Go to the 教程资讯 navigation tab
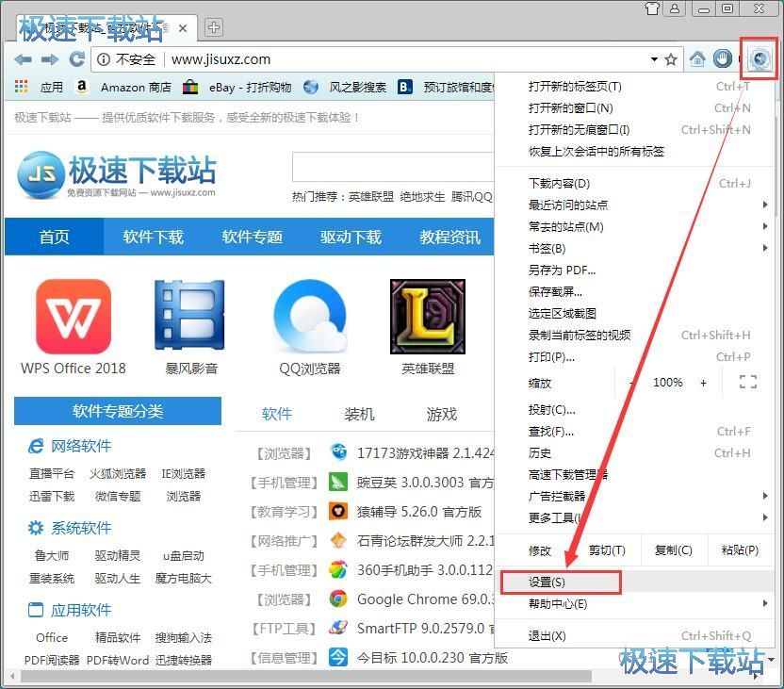The height and width of the screenshot is (689, 784). point(449,237)
